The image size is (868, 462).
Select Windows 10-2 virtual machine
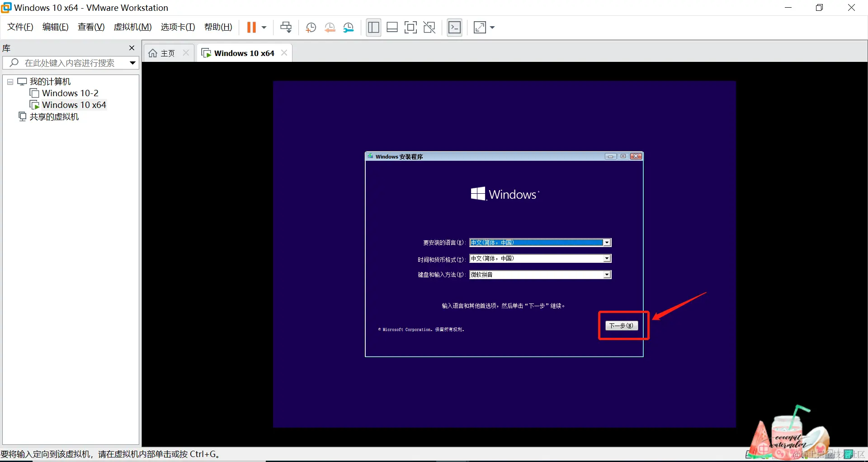tap(70, 93)
